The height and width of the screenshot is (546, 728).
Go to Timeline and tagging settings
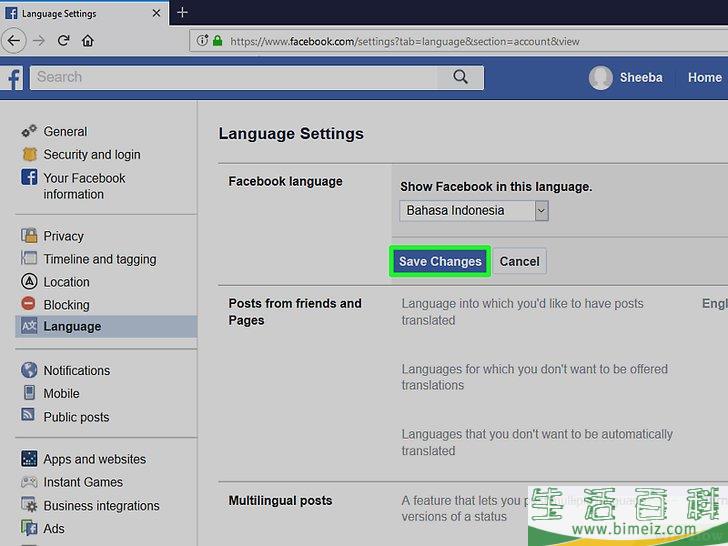point(100,259)
